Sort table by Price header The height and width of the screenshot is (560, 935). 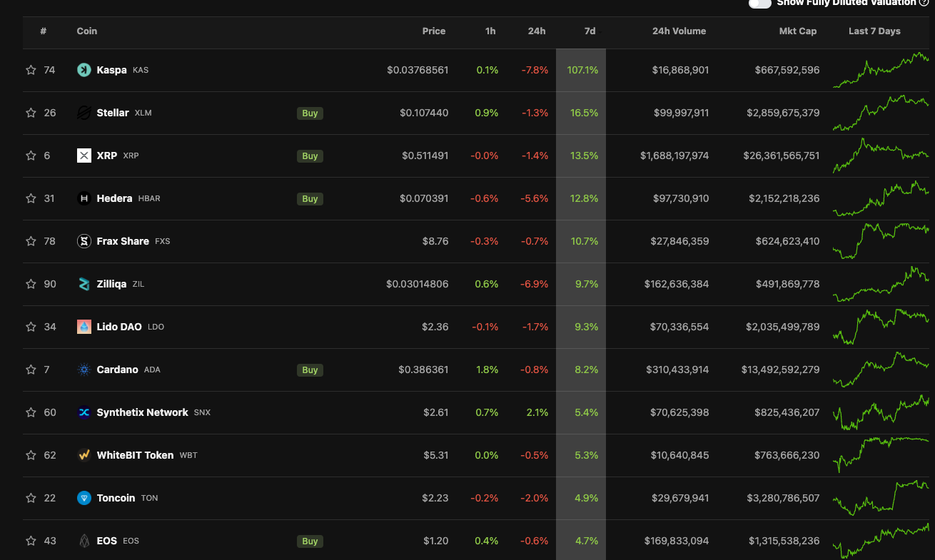[x=434, y=31]
